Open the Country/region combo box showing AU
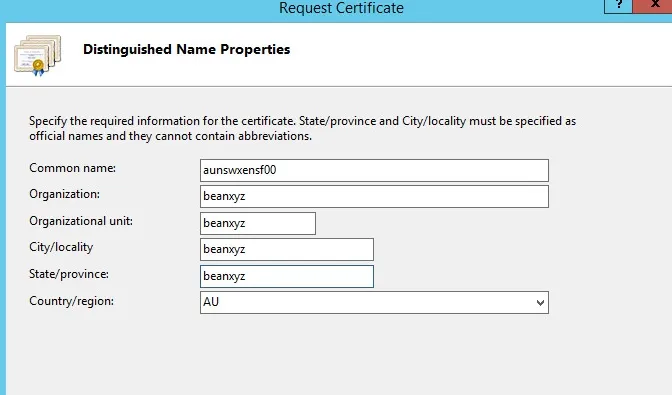The width and height of the screenshot is (672, 395). click(x=374, y=302)
